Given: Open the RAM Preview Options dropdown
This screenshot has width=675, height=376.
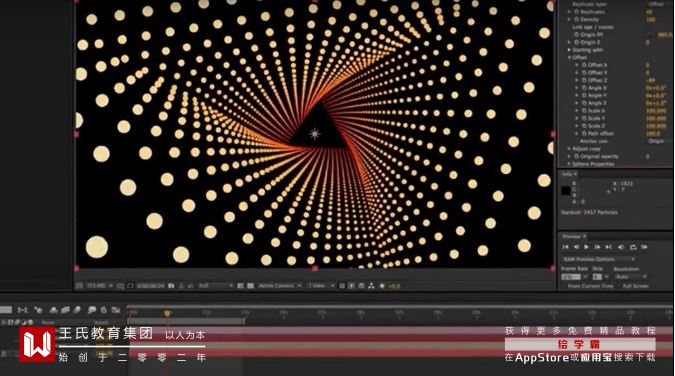Looking at the screenshot, I should click(599, 259).
